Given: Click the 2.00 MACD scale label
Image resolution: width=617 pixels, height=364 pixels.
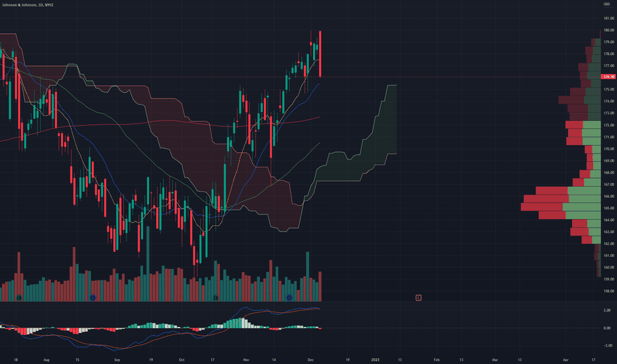Looking at the screenshot, I should [x=608, y=310].
